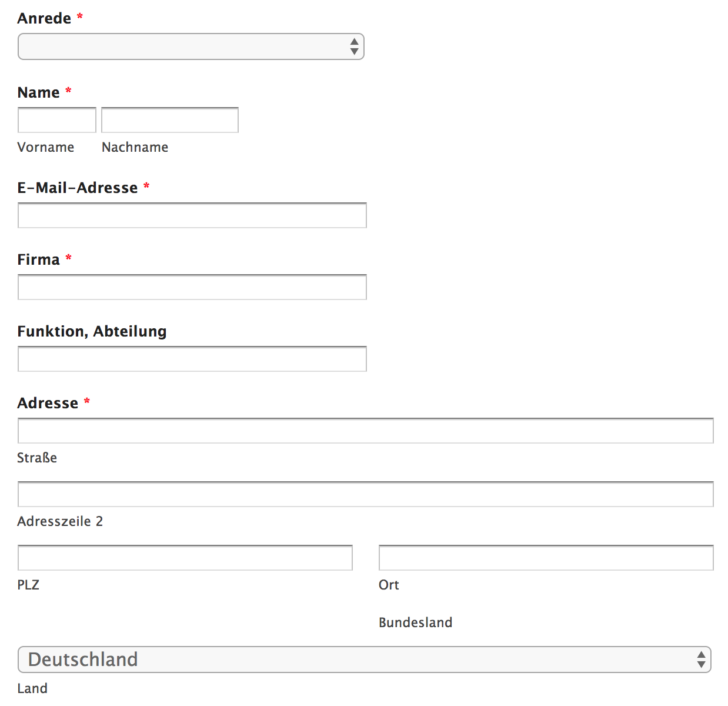Select the Adresszeile 2 input field
Viewport: 728px width, 706px height.
(365, 494)
